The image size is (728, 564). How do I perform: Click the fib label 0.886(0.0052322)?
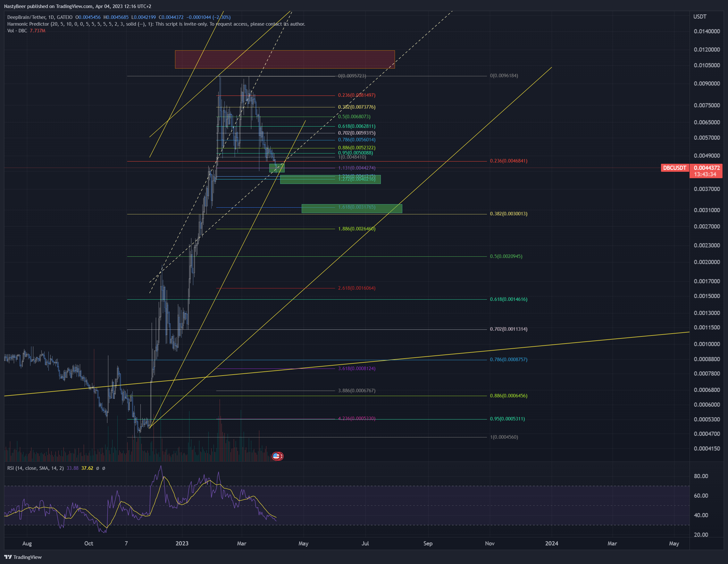click(x=357, y=148)
